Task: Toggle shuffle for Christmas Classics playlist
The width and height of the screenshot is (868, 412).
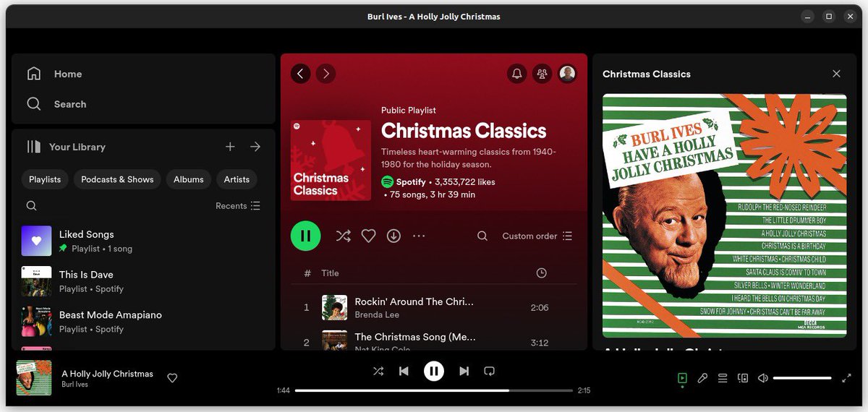Action: click(343, 236)
